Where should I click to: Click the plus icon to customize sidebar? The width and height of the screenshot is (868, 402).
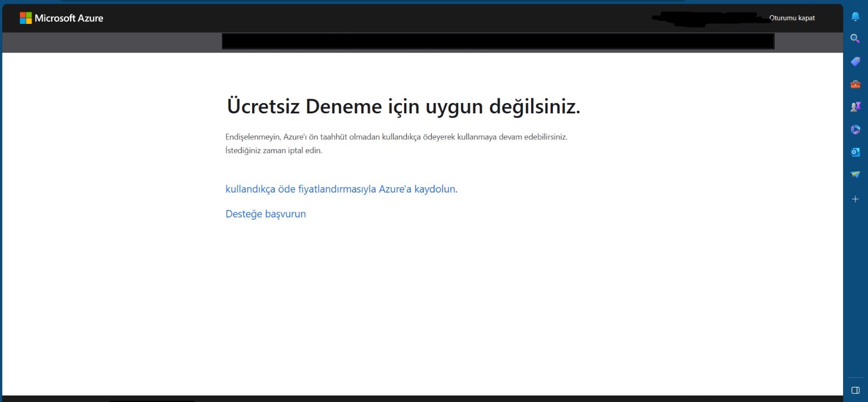856,199
